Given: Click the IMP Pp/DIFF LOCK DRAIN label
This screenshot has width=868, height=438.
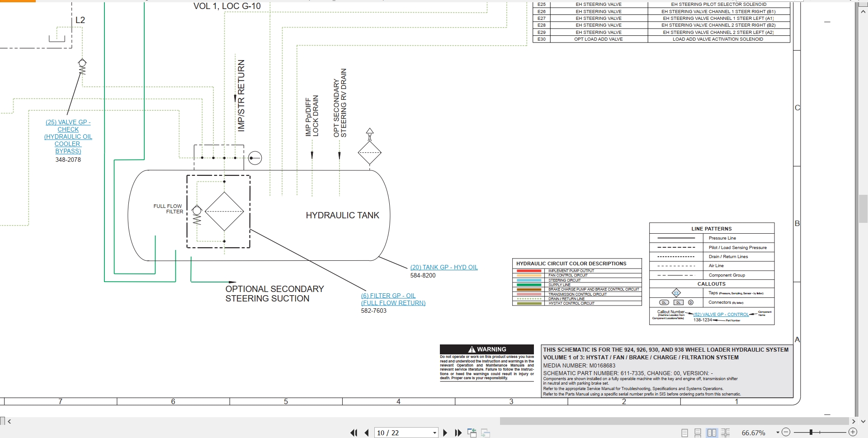Looking at the screenshot, I should (x=312, y=116).
